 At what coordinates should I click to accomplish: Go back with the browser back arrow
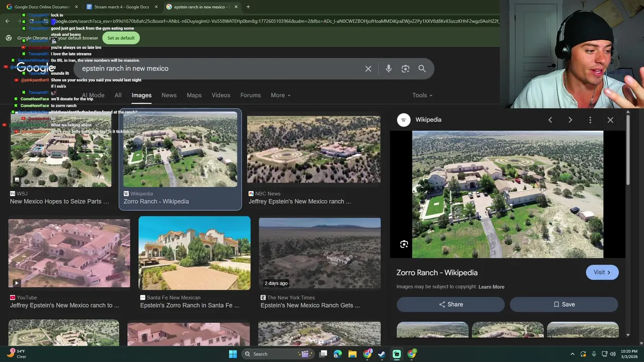(x=7, y=21)
